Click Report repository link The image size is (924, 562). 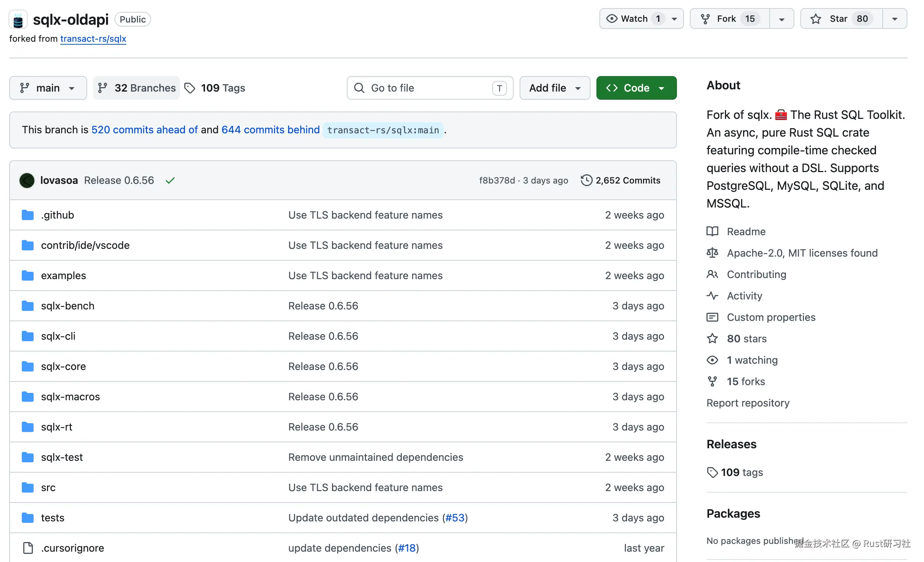point(748,403)
